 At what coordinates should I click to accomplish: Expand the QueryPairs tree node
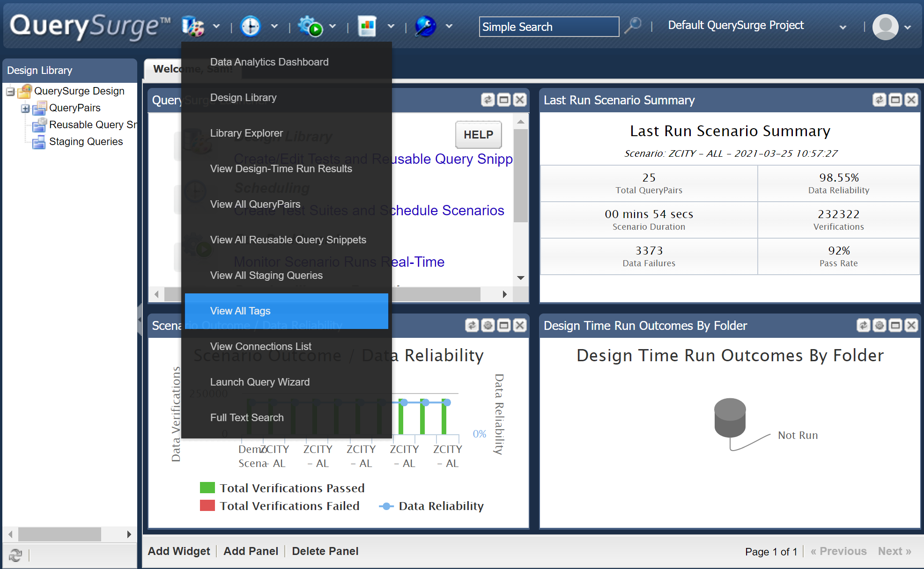click(25, 109)
